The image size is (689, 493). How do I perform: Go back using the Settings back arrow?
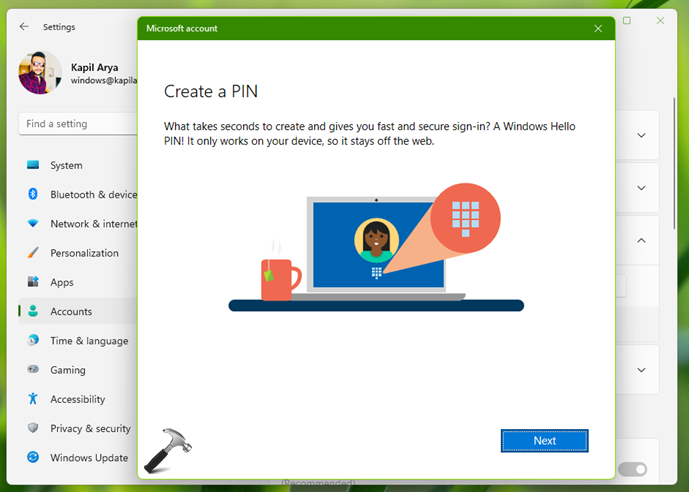tap(24, 27)
